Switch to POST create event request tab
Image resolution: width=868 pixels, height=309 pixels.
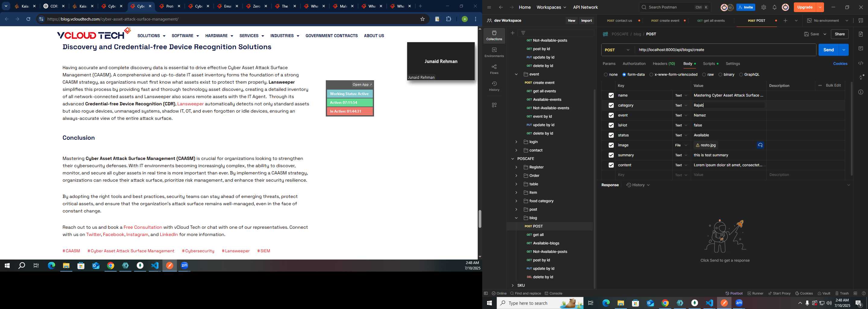tap(665, 21)
